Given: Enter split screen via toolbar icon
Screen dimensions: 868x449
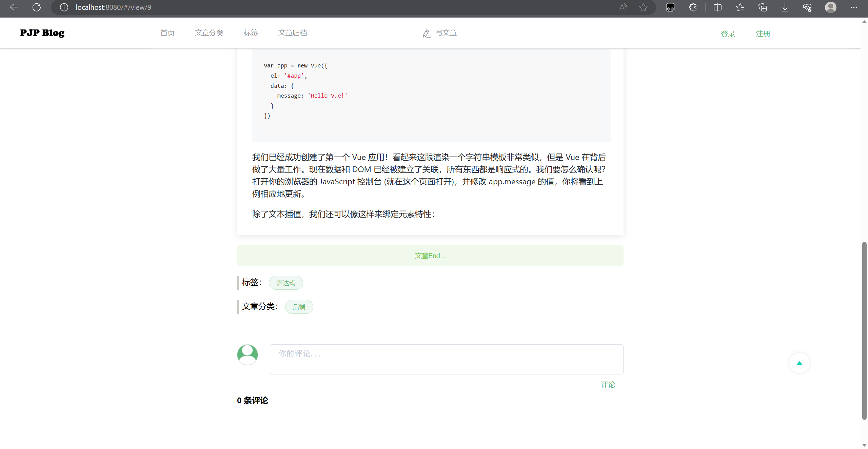Looking at the screenshot, I should pyautogui.click(x=718, y=7).
